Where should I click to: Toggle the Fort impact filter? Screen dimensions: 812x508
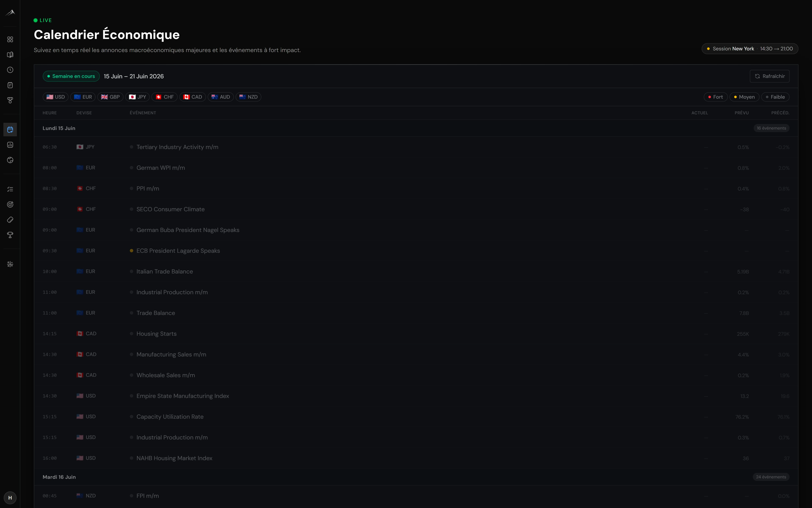pos(716,97)
